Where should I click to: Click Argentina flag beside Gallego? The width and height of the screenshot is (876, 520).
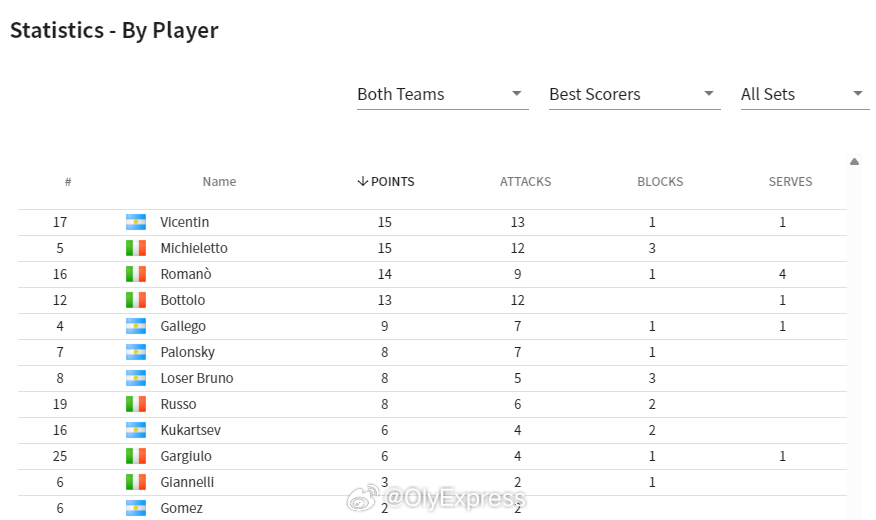pyautogui.click(x=136, y=326)
